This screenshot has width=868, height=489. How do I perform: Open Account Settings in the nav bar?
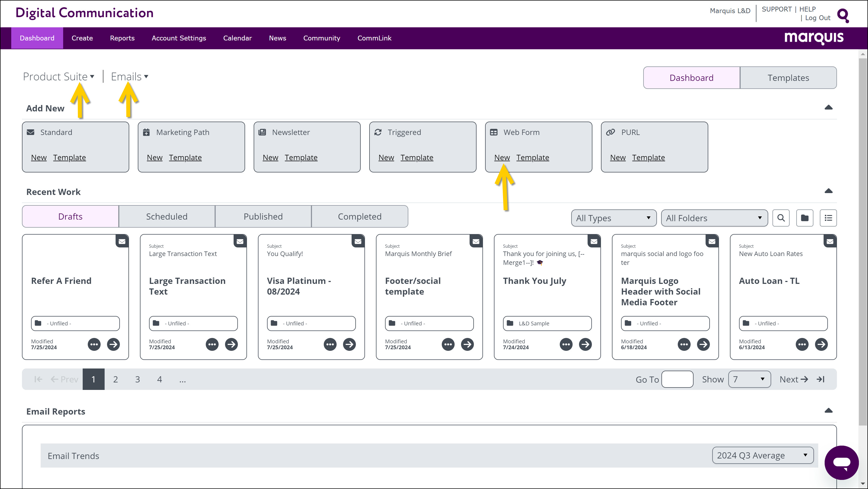[x=179, y=38]
